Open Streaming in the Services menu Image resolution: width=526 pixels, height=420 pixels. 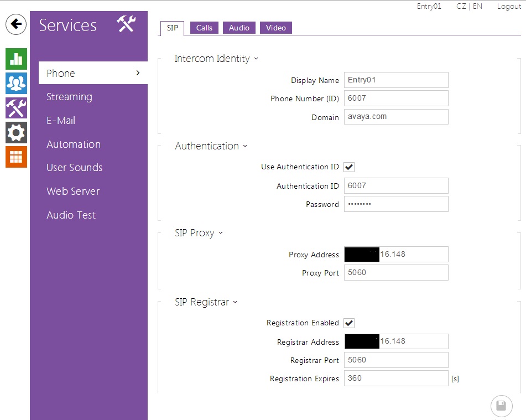[x=69, y=97]
